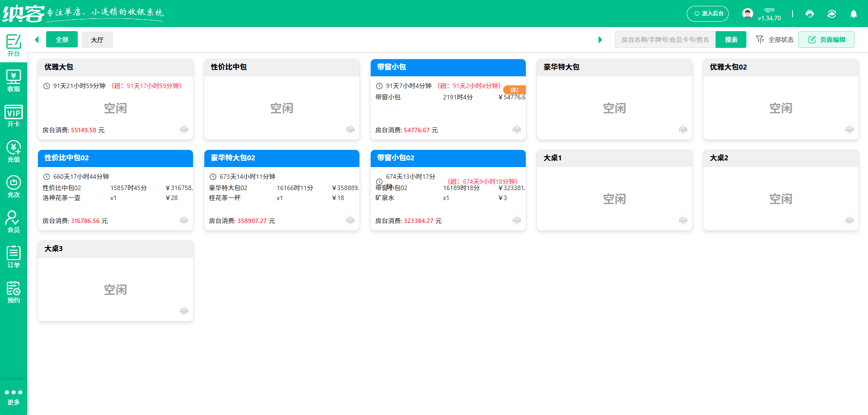Open the 大桌2 table card header
Viewport: 868px width, 415px height.
click(x=781, y=158)
